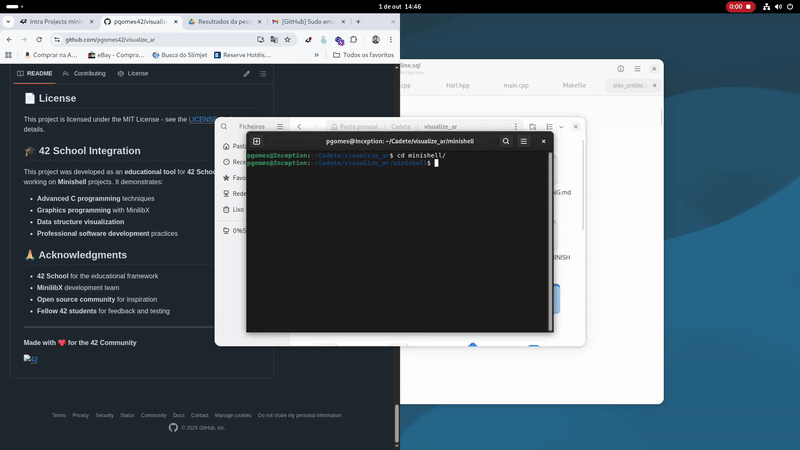800x450 pixels.
Task: Select Pasta pessoal in the Files path bar
Action: pyautogui.click(x=354, y=127)
